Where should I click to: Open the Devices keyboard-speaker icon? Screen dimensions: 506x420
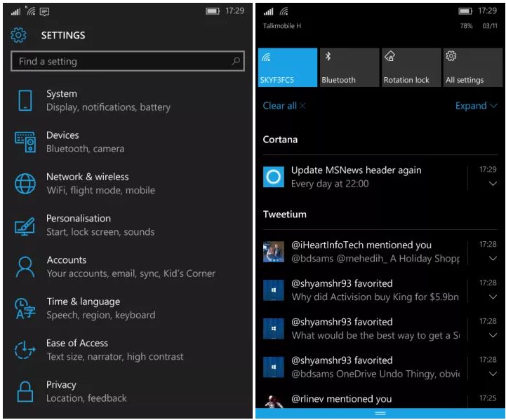25,142
